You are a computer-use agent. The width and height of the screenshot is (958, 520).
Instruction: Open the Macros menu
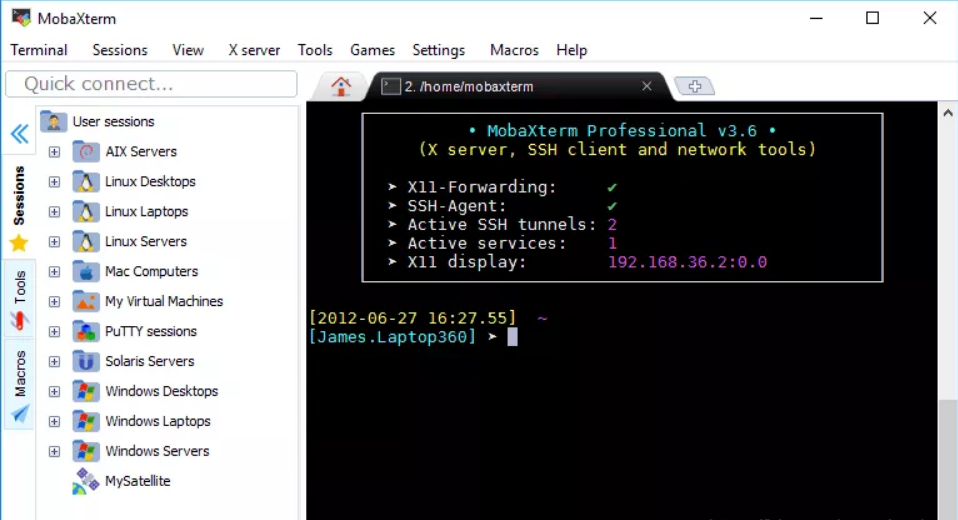click(x=514, y=50)
